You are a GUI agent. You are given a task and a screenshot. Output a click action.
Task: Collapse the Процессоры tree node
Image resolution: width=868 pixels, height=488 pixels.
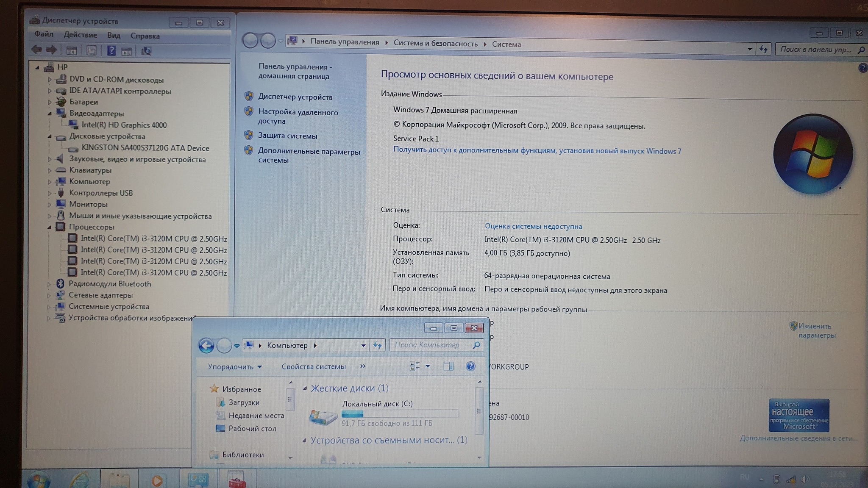point(49,227)
